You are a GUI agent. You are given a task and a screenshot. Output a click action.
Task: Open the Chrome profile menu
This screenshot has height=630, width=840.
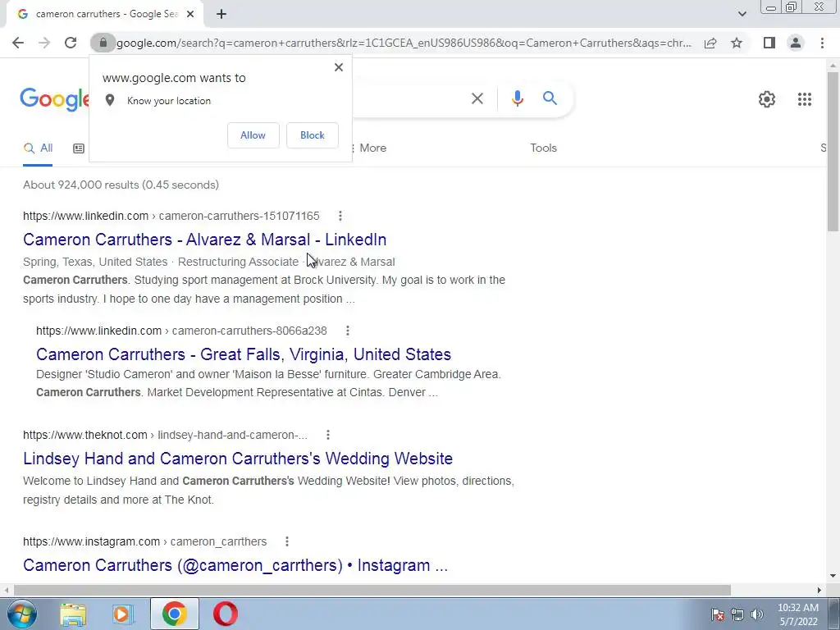coord(796,43)
